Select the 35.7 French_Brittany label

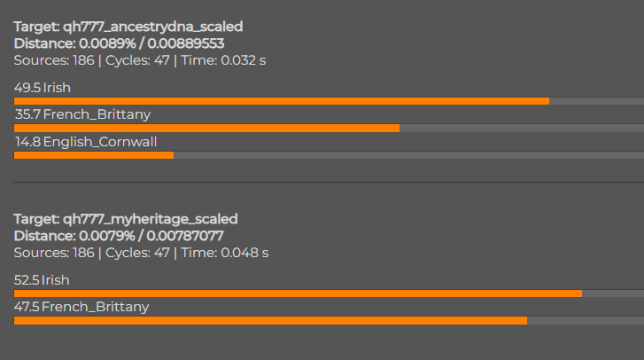[x=82, y=114]
